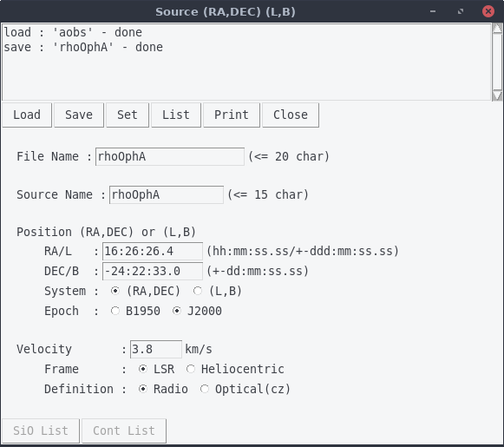Click the "load : 'aobs' - done" log line
The image size is (504, 447).
click(x=73, y=32)
